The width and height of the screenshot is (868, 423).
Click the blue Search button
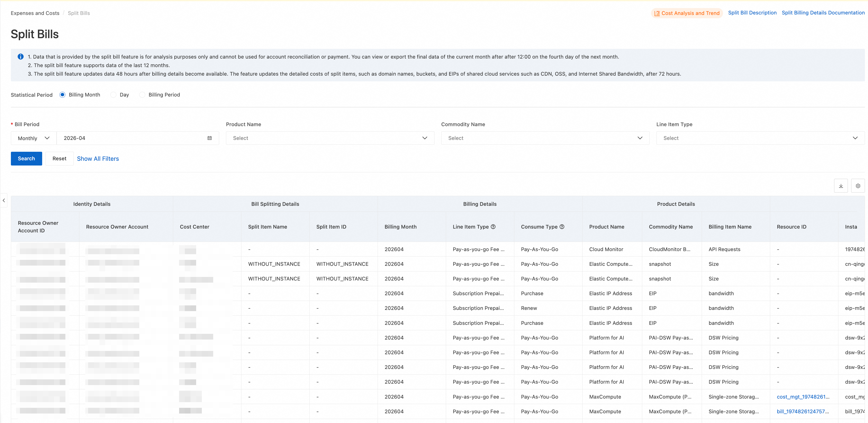tap(26, 159)
